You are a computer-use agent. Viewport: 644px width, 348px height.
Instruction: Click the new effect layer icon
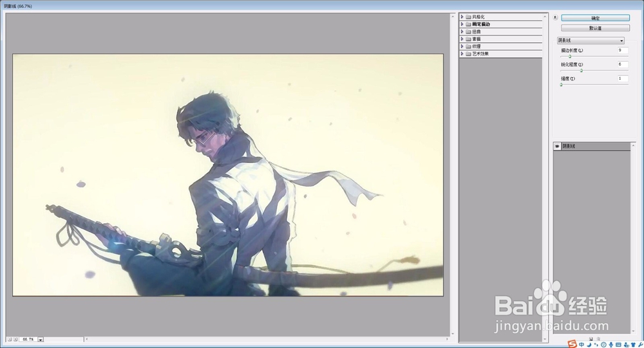(x=591, y=339)
